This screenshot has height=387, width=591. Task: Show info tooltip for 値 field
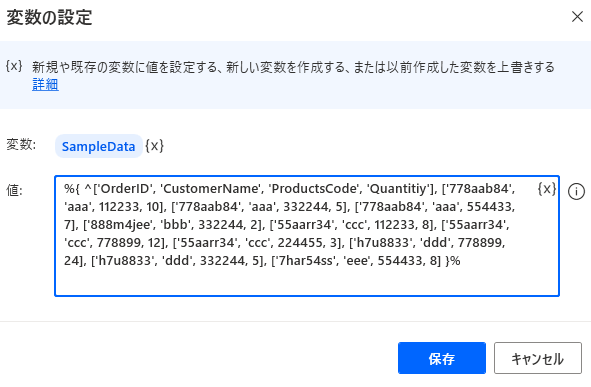[576, 191]
